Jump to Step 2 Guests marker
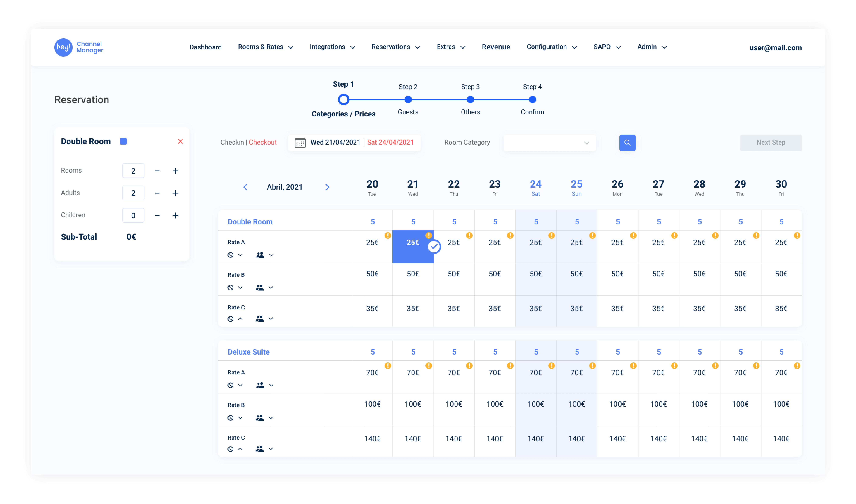The height and width of the screenshot is (504, 856). coord(408,99)
